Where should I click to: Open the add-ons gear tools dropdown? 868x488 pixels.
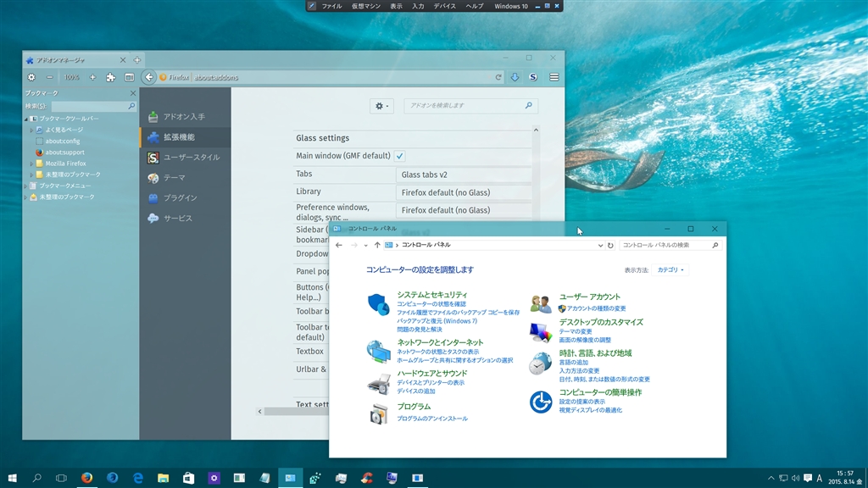381,106
